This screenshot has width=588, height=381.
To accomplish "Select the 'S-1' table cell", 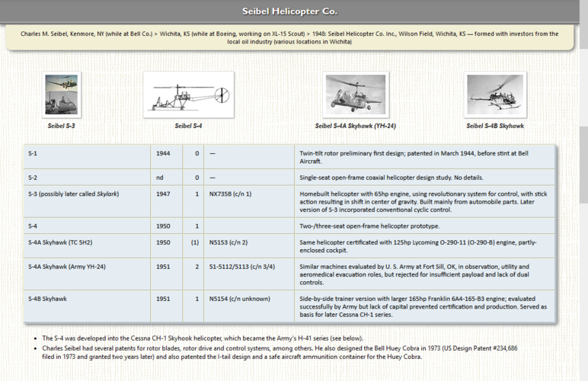I will [x=87, y=157].
